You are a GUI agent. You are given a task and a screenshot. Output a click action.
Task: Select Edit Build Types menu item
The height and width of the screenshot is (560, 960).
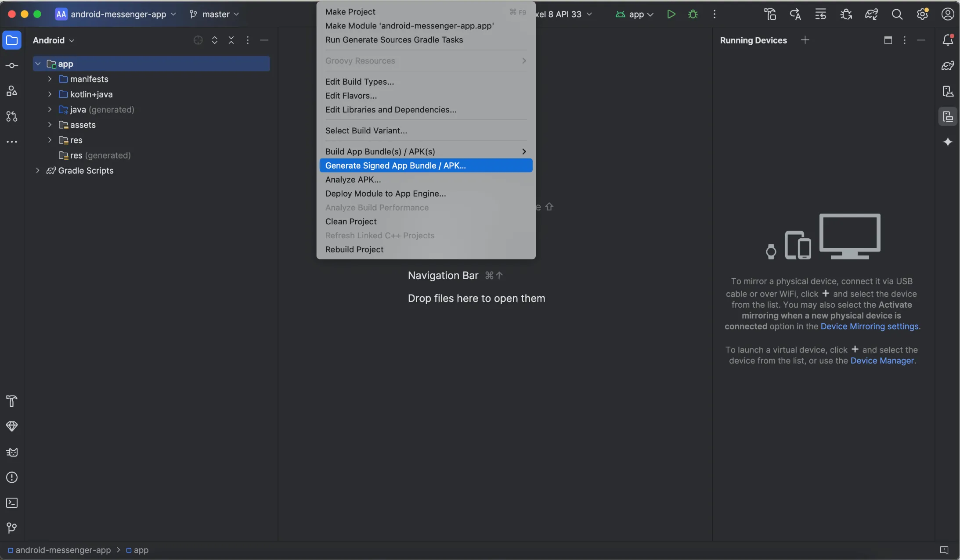coord(426,82)
